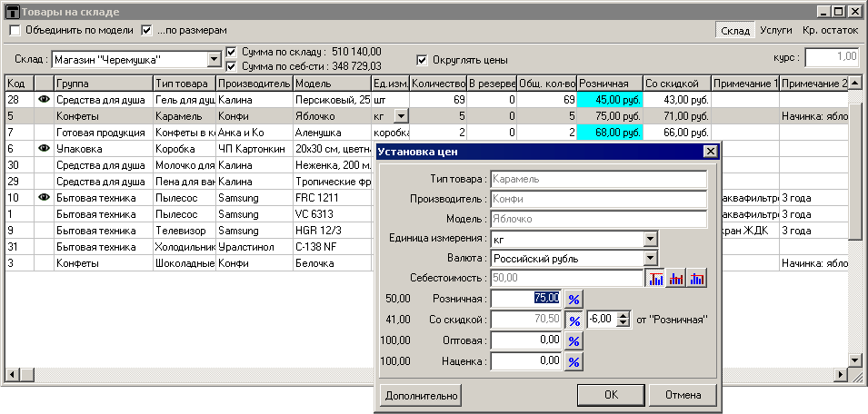868x414 pixels.
Task: Select the Уралстинол manufacturer cell
Action: coord(254,247)
